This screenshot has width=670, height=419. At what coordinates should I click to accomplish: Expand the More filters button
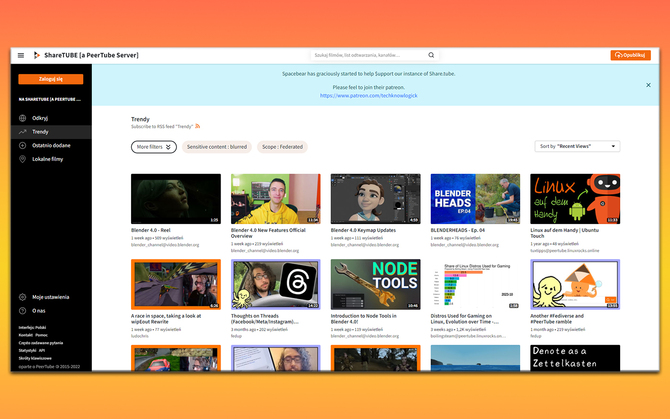pos(154,147)
